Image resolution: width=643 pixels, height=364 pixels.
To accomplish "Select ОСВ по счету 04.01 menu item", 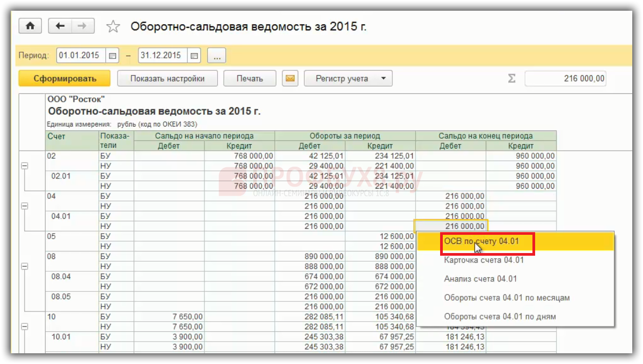I will click(481, 242).
